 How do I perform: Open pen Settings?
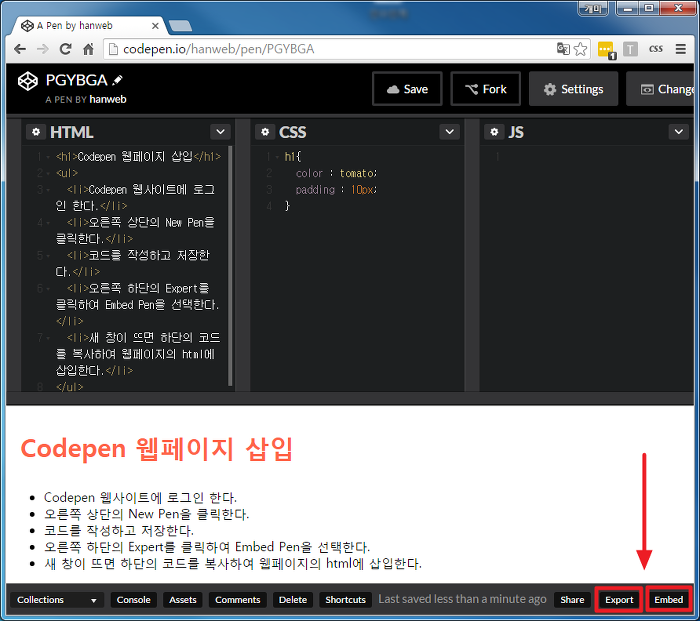[574, 89]
